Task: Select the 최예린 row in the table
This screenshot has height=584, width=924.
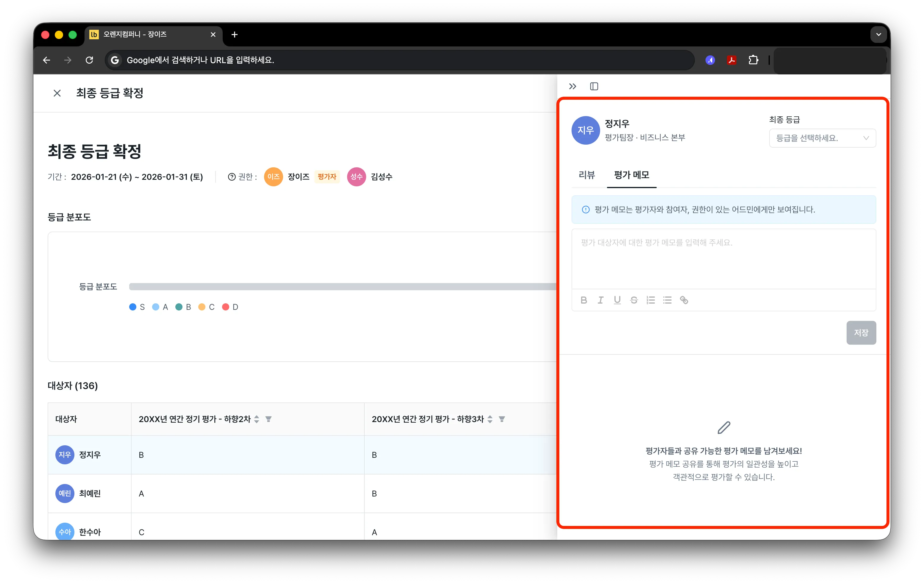Action: click(x=302, y=494)
